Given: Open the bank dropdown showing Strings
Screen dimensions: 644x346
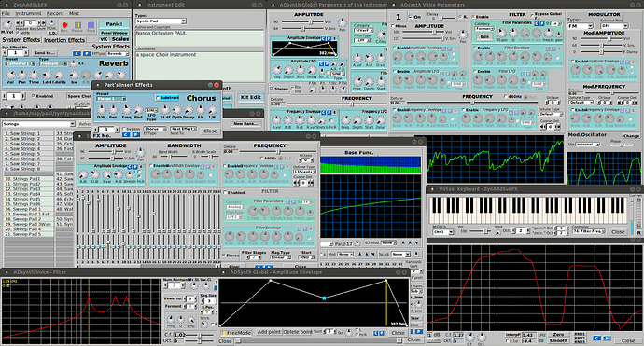Looking at the screenshot, I should pos(38,123).
